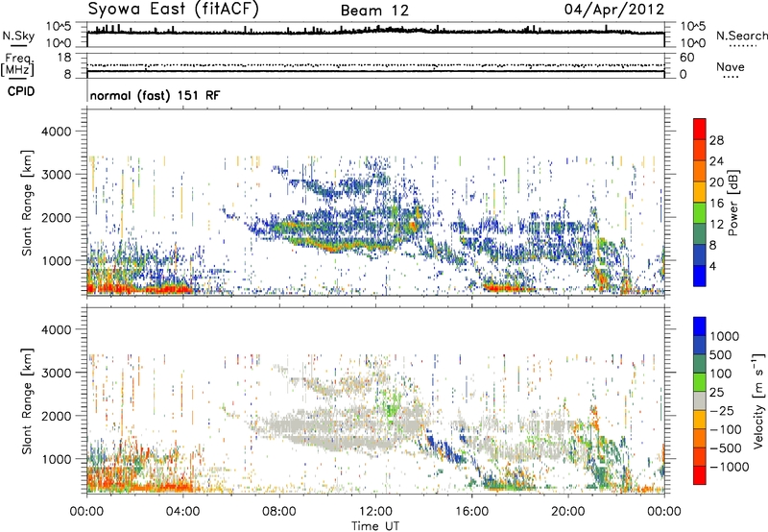768x532 pixels.
Task: Click the 'Time UT' axis label
Action: click(375, 526)
